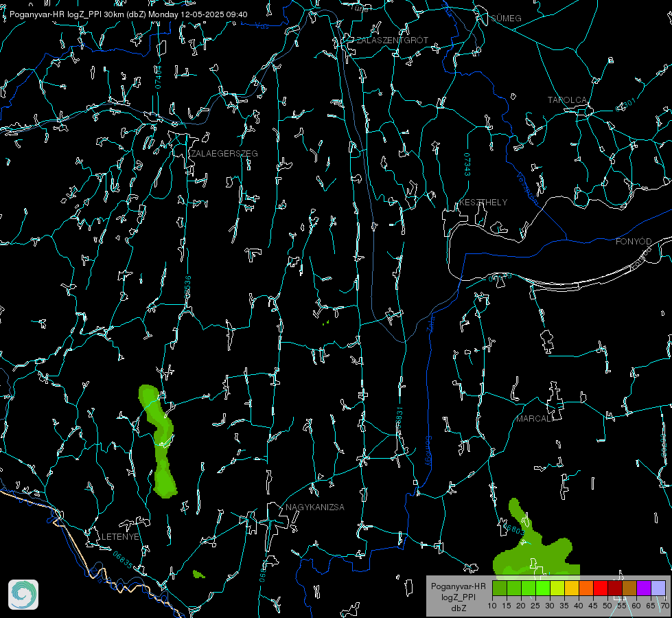Click the TAPOLCA city label
672x618 pixels.
pyautogui.click(x=568, y=100)
